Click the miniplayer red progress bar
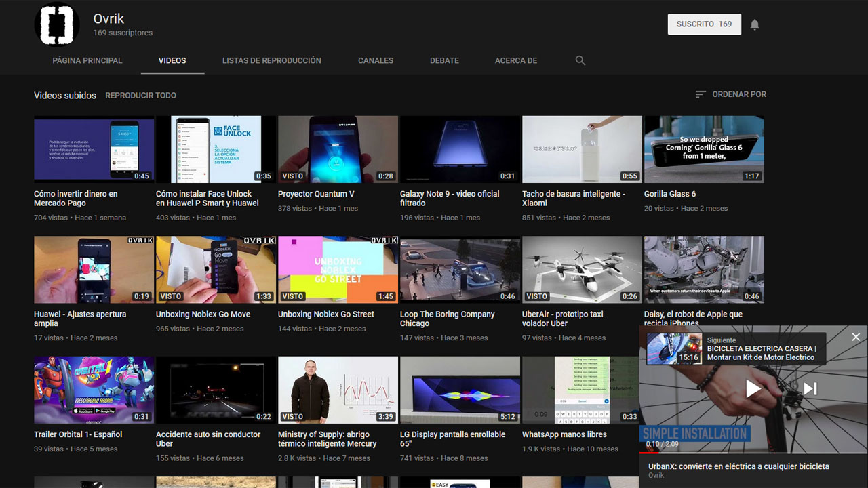Viewport: 868px width, 488px height. click(753, 453)
